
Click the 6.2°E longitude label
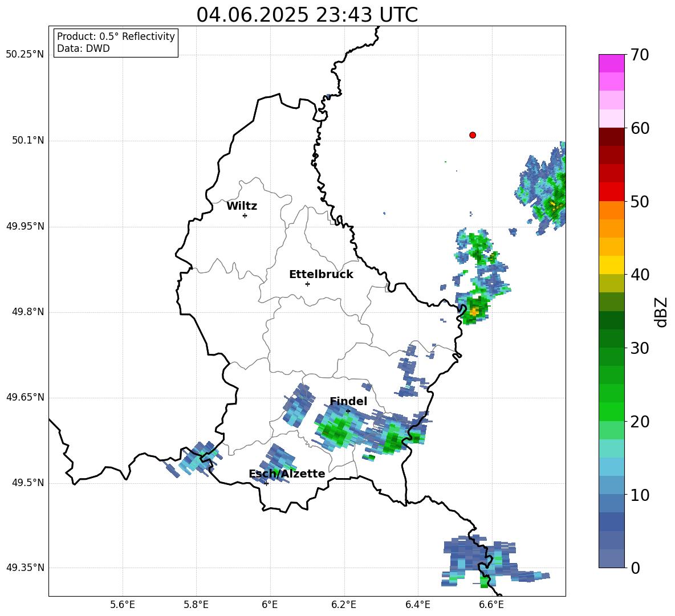tap(344, 605)
